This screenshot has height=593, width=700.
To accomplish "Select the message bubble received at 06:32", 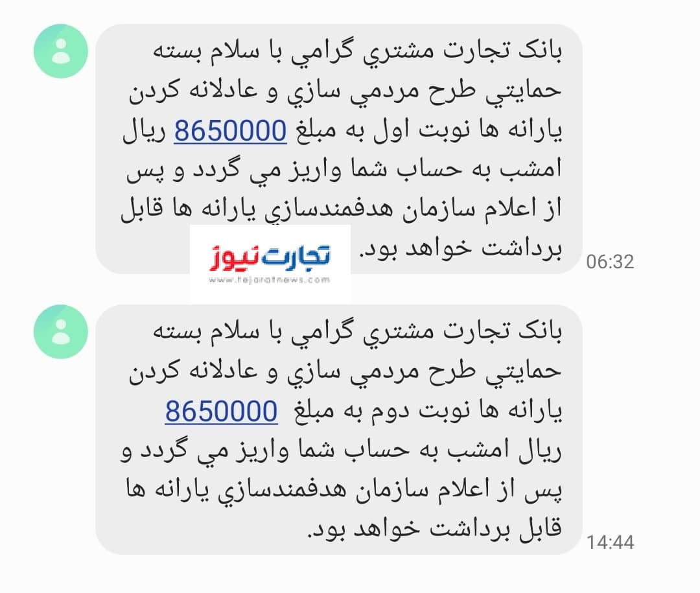I will pyautogui.click(x=339, y=149).
